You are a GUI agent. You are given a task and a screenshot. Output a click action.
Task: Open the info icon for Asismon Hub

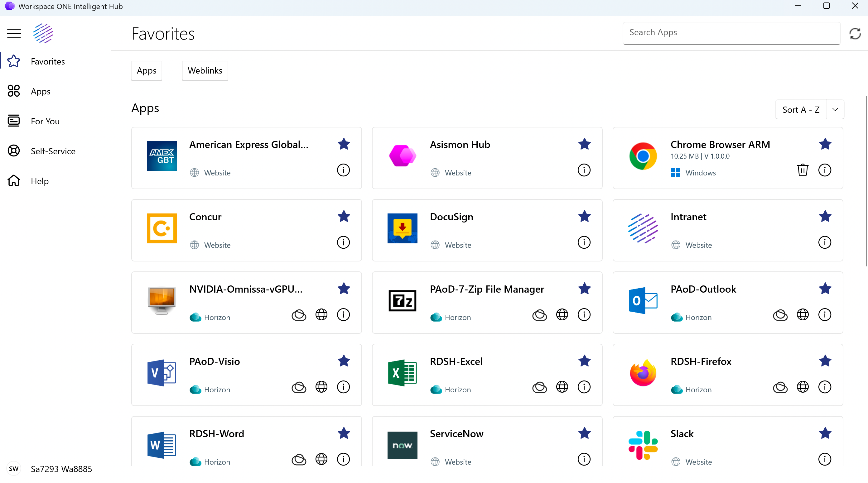(x=584, y=170)
